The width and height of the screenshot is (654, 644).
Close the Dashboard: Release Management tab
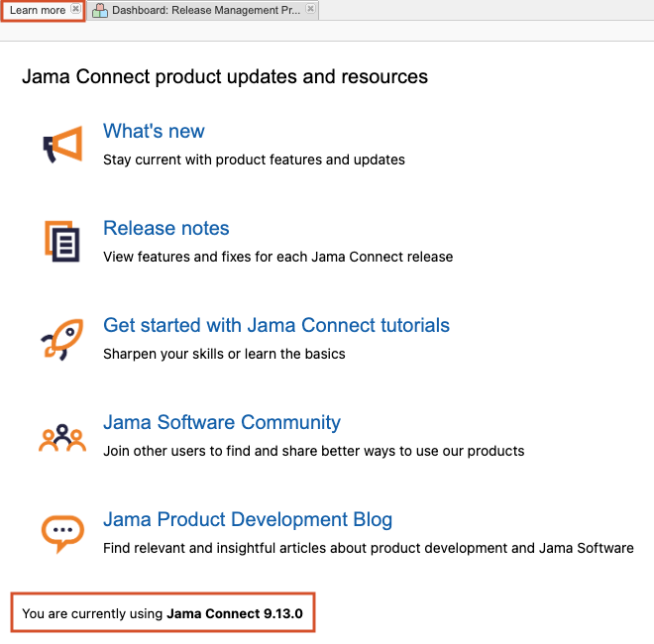[310, 10]
